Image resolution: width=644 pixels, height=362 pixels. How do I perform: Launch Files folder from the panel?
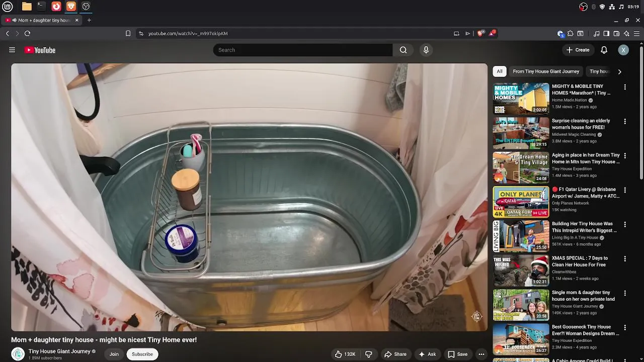coord(27,7)
